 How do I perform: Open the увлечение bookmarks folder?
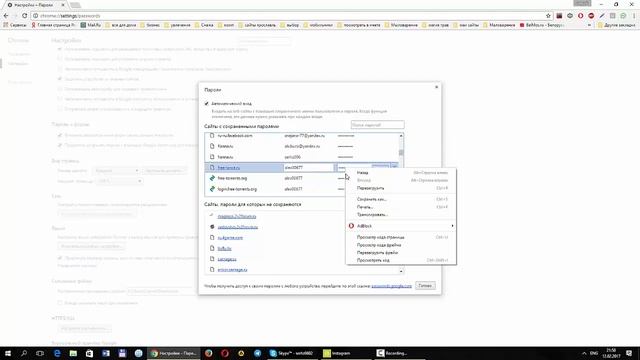click(177, 25)
